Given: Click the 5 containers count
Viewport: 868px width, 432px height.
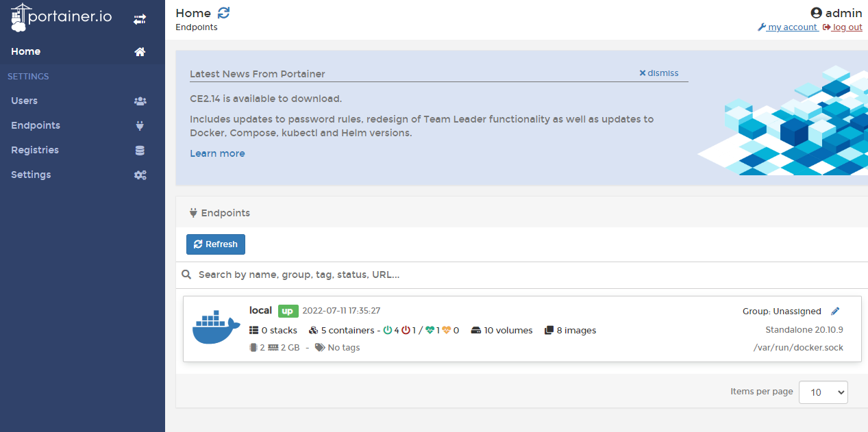Looking at the screenshot, I should (x=347, y=330).
